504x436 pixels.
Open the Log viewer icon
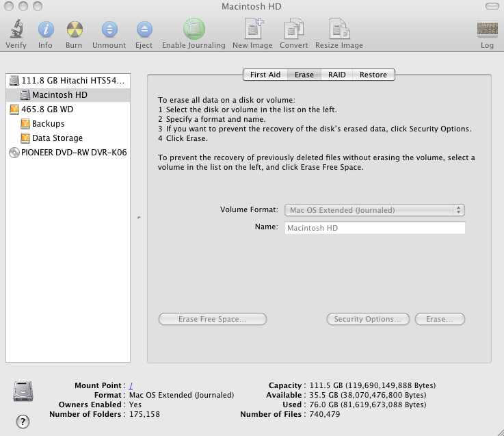[x=488, y=29]
